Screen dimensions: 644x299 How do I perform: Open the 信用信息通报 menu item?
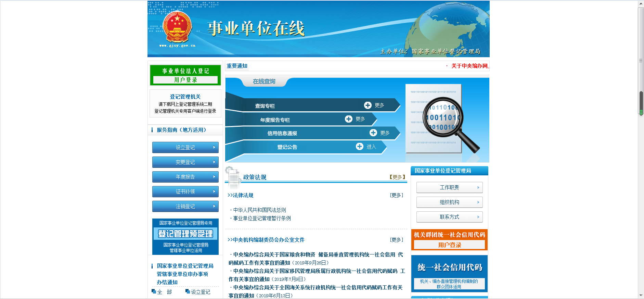(282, 133)
